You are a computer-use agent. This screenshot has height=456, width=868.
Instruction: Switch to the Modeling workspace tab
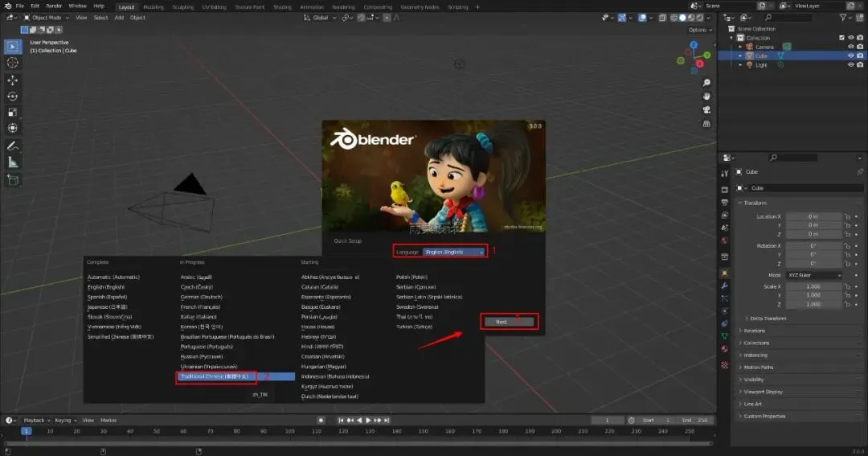pos(154,7)
